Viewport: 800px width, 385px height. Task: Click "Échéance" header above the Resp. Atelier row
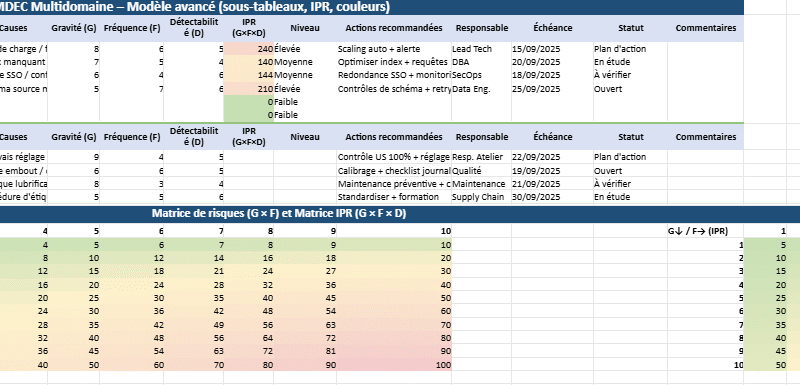click(553, 137)
